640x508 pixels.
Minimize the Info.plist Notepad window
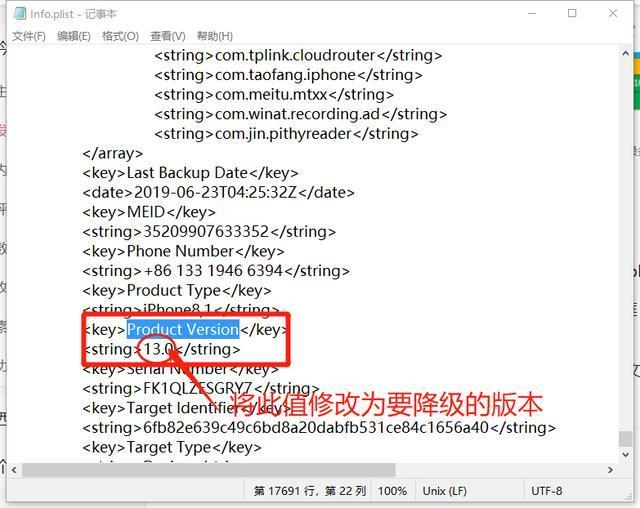click(532, 13)
